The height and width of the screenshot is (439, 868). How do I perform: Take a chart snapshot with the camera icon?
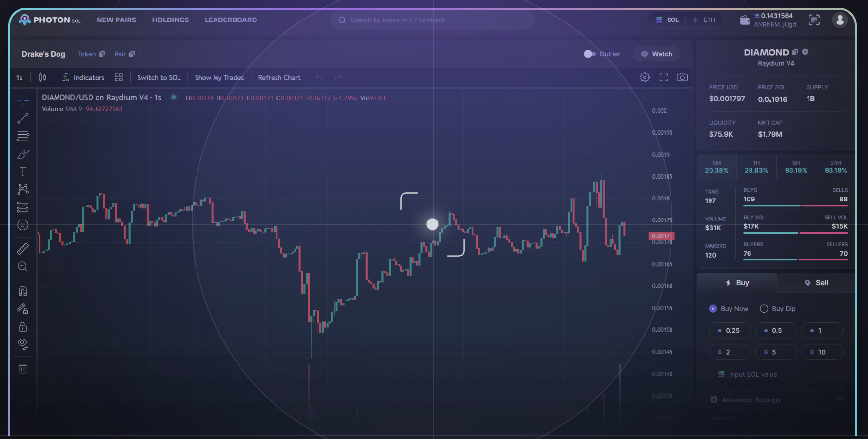[682, 77]
